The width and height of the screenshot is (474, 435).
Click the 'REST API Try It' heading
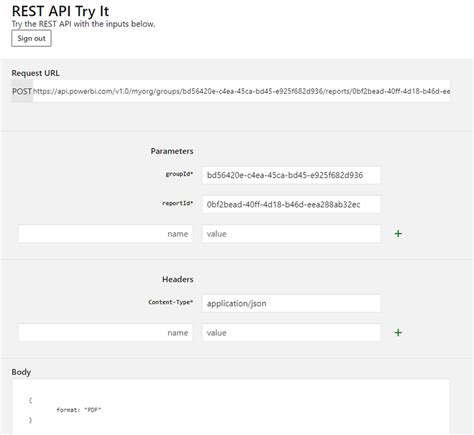tap(60, 11)
